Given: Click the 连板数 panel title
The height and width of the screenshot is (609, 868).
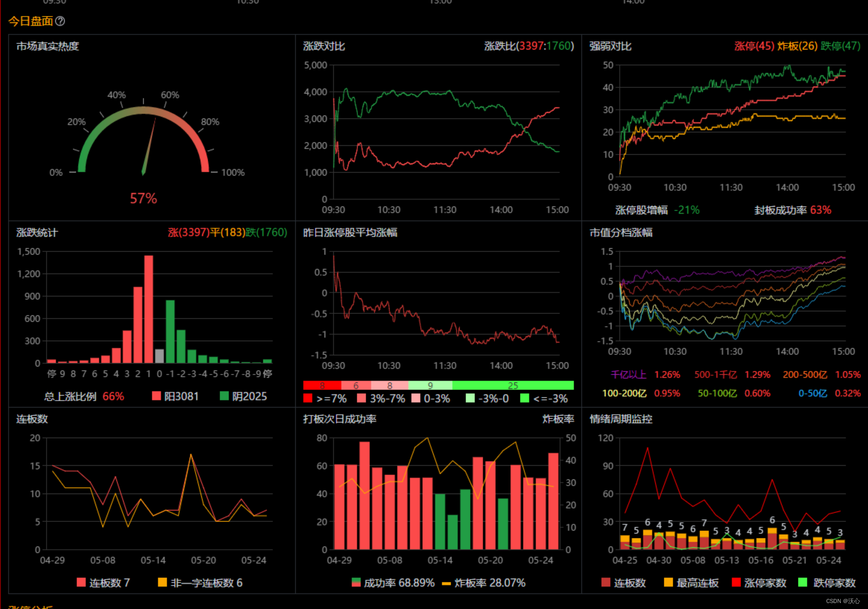Looking at the screenshot, I should [32, 419].
